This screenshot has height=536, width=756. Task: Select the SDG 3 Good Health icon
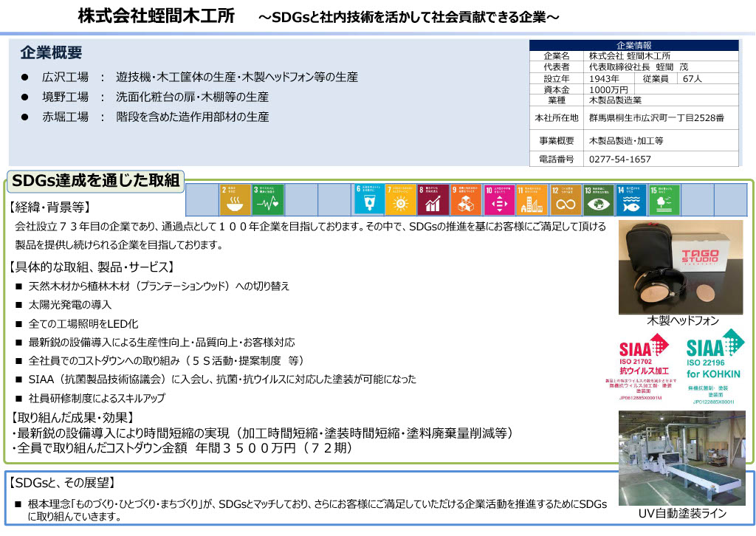pos(268,199)
